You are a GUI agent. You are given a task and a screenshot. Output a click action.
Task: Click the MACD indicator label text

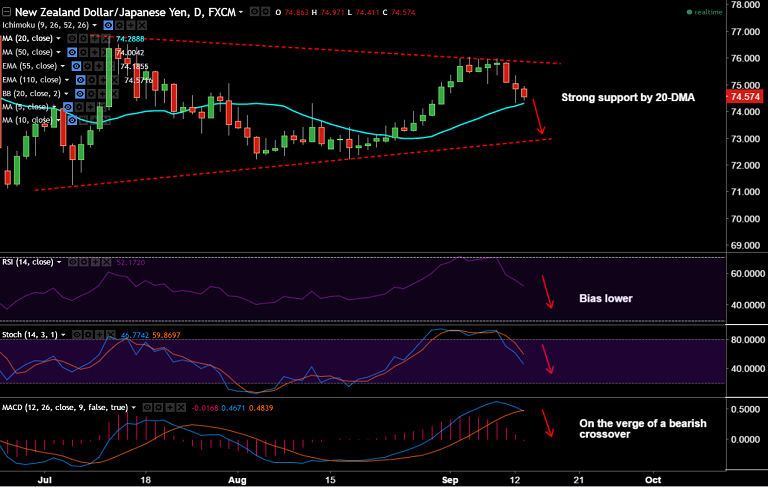65,407
